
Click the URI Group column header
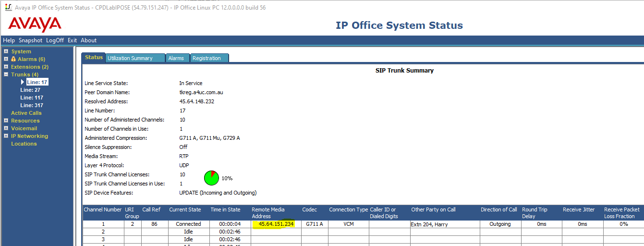133,213
